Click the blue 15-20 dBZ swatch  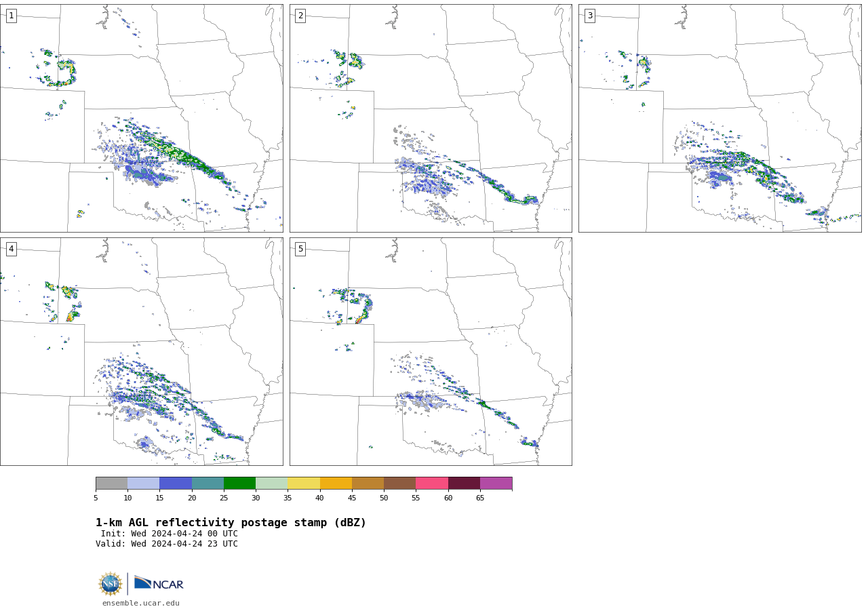[x=176, y=484]
